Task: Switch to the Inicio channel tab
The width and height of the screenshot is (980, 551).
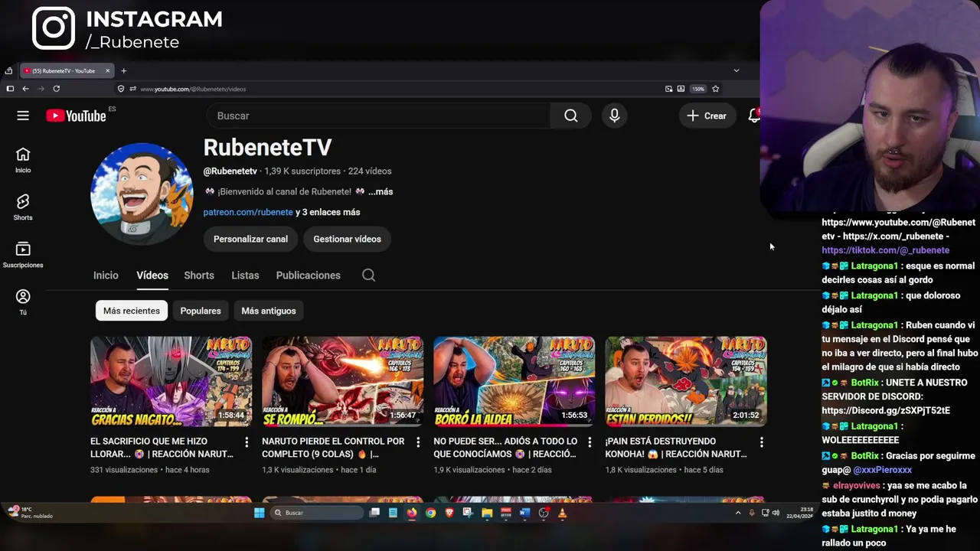Action: click(106, 275)
